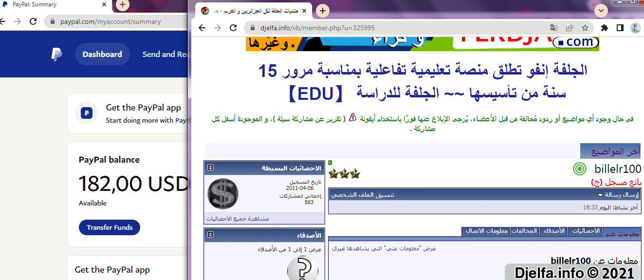Switch to the الاحصائيات tab
Screen dimensions: 644x280
point(584,231)
